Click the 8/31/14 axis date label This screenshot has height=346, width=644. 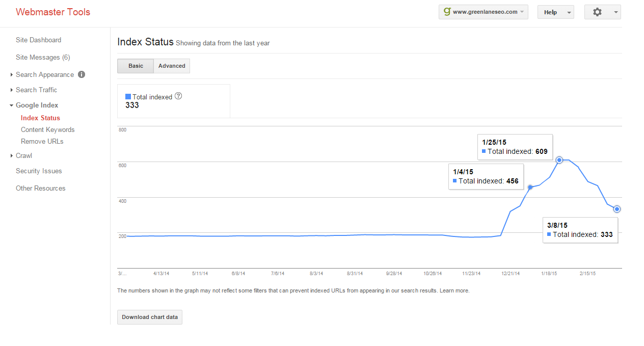[x=355, y=274]
